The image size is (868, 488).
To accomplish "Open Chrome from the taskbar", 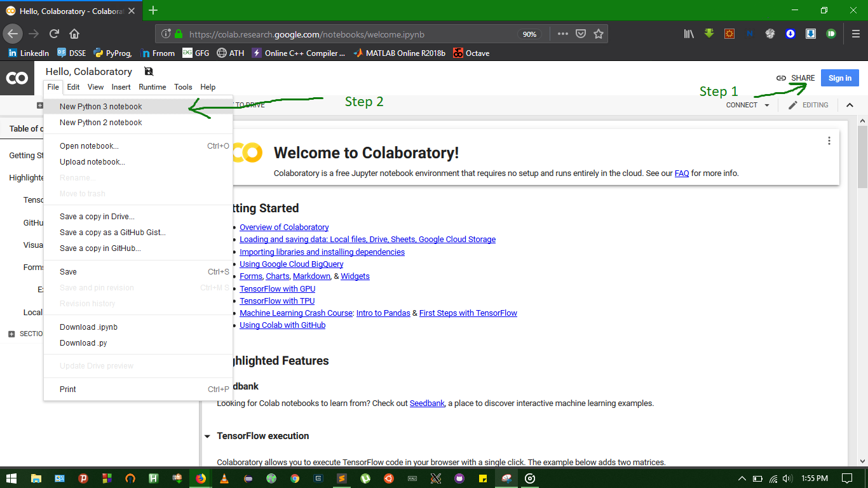I will point(295,478).
